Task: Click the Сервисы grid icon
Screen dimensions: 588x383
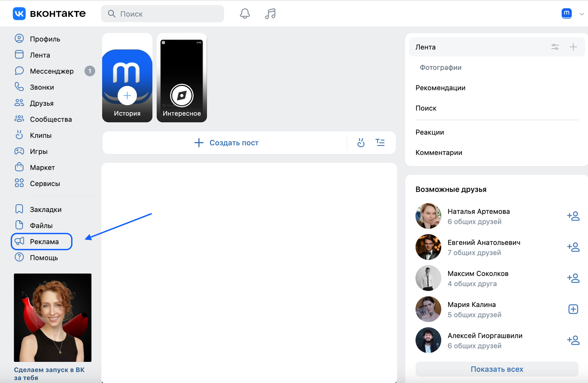Action: click(19, 183)
